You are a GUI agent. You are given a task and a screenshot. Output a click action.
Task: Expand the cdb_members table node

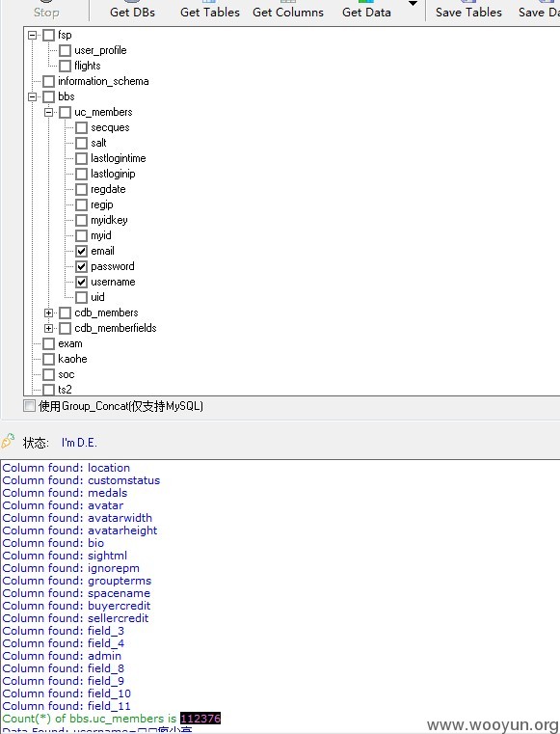pyautogui.click(x=48, y=313)
